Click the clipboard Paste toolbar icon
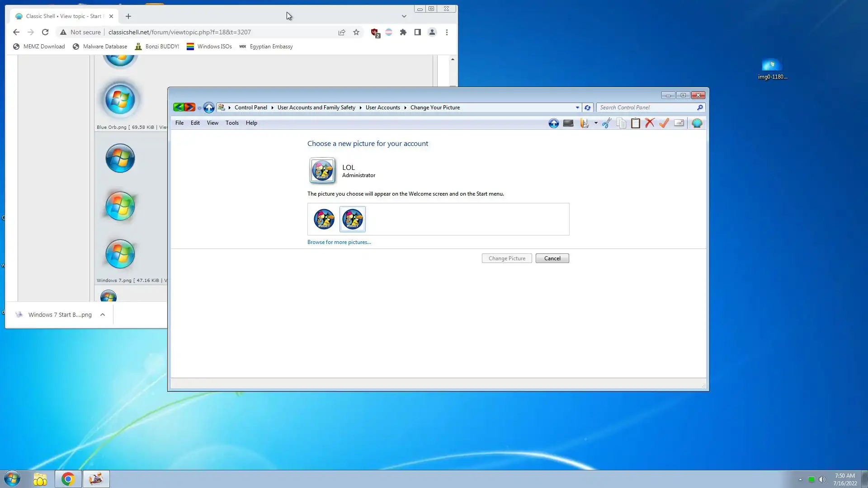868x488 pixels. click(x=635, y=123)
